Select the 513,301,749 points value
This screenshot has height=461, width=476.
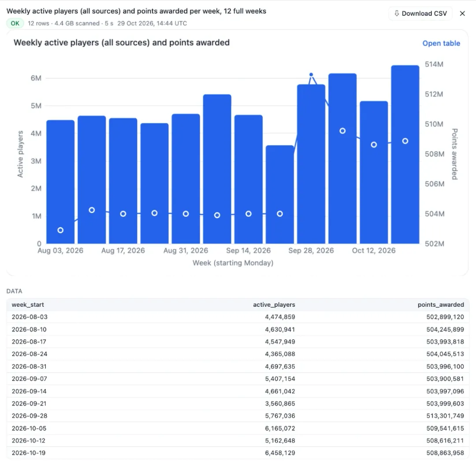coord(445,416)
